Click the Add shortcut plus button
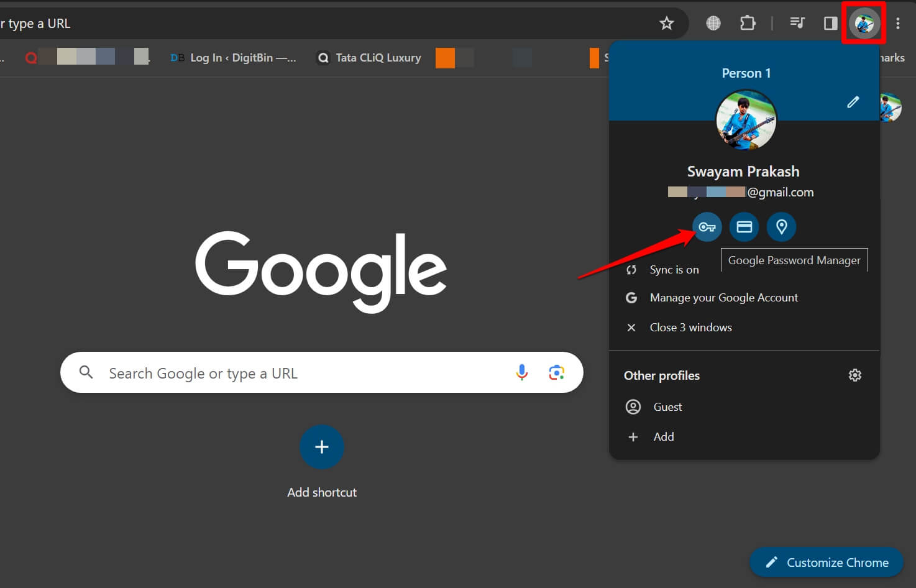 click(321, 447)
